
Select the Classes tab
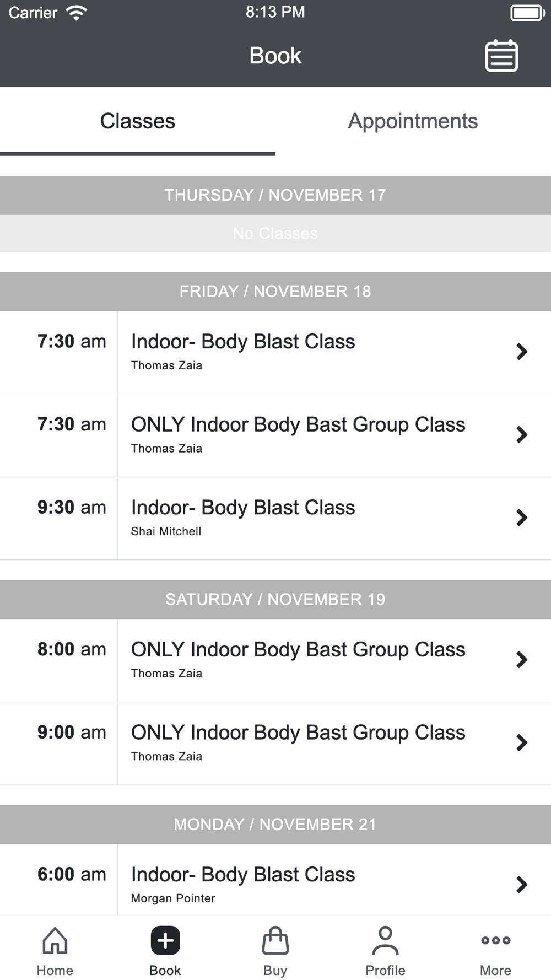pos(138,121)
